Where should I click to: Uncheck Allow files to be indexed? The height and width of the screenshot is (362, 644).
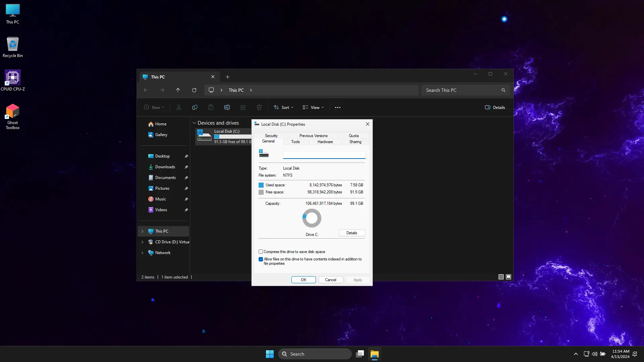261,259
